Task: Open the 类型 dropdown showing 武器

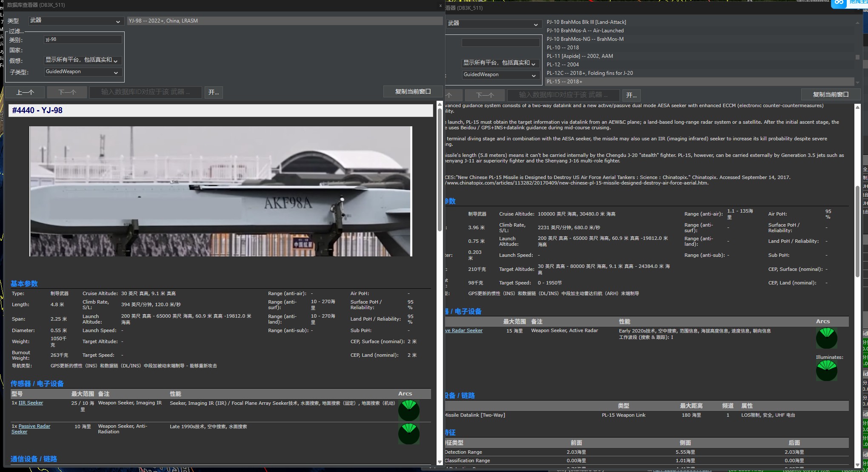Action: point(75,21)
